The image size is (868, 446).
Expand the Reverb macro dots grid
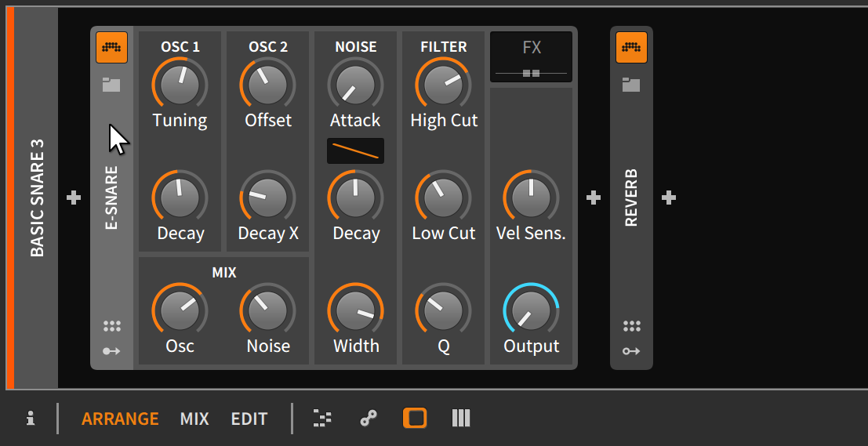631,326
